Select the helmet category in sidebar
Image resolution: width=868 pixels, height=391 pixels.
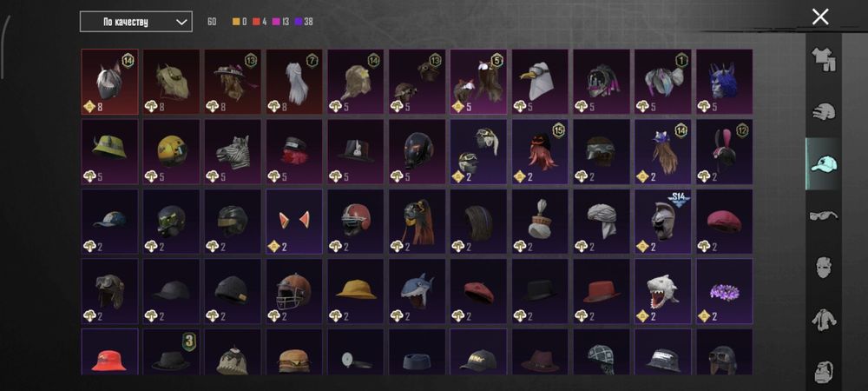click(824, 112)
